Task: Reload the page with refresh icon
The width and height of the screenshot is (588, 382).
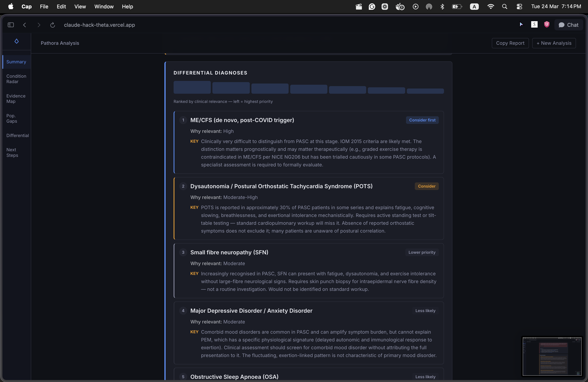Action: click(x=52, y=25)
